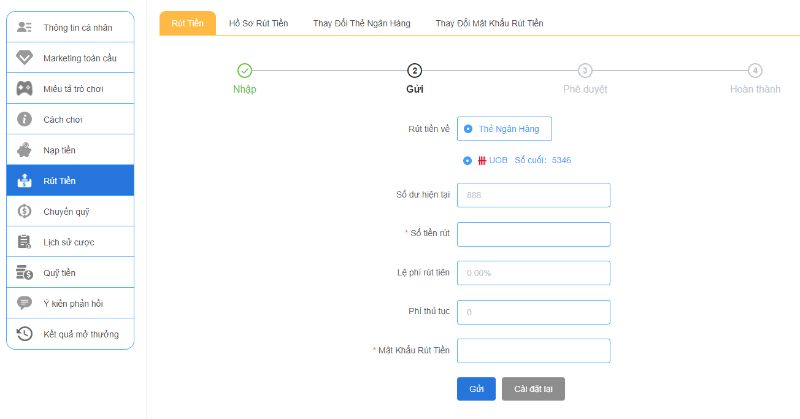
Task: Click the personal info user icon
Action: [24, 27]
